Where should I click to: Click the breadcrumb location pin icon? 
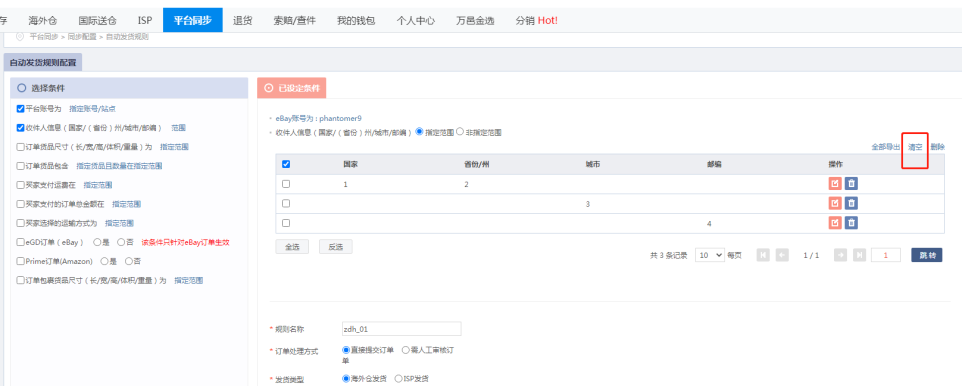coord(20,37)
